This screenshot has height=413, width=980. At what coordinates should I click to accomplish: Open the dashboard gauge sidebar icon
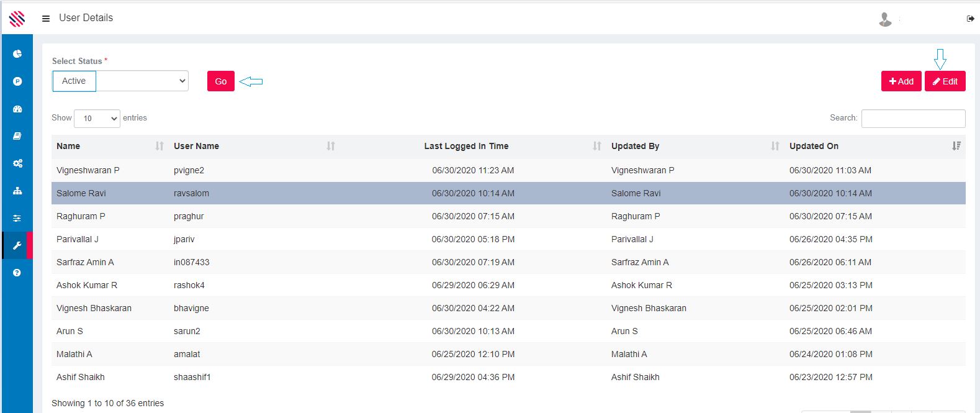coord(17,109)
